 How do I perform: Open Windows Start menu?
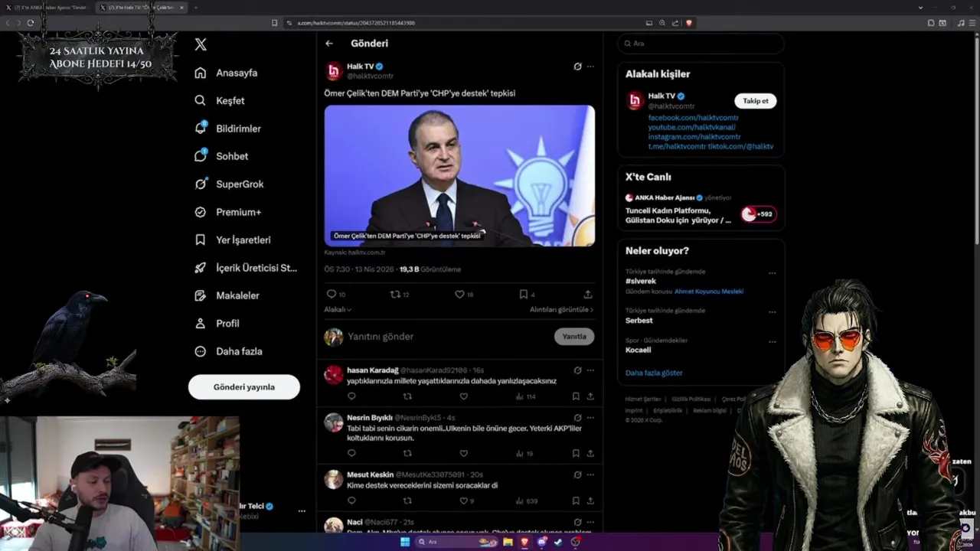click(405, 542)
